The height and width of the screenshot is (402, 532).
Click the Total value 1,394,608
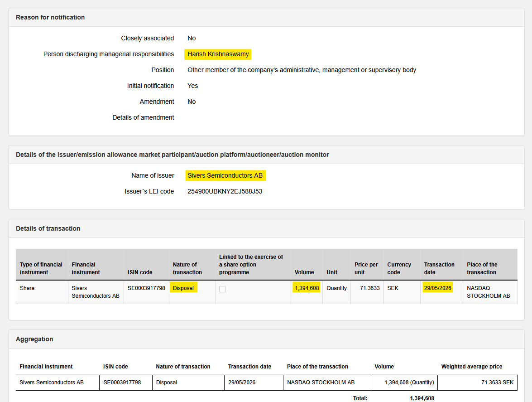point(422,398)
